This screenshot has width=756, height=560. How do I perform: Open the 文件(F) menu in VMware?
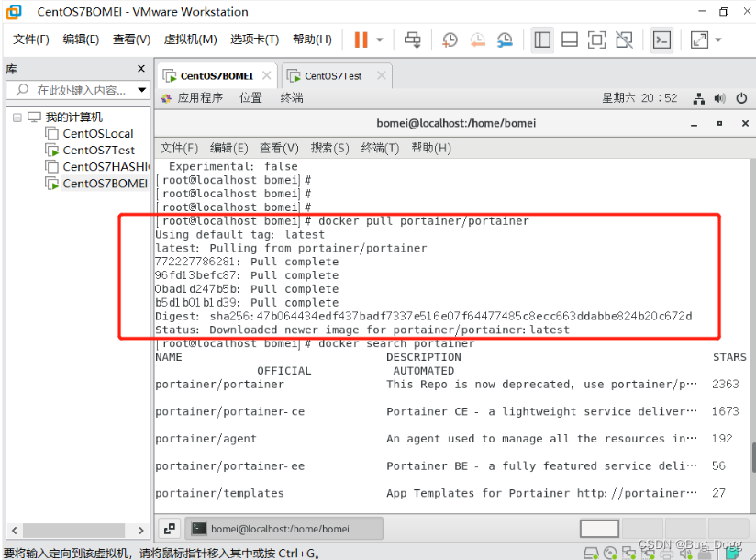coord(31,39)
